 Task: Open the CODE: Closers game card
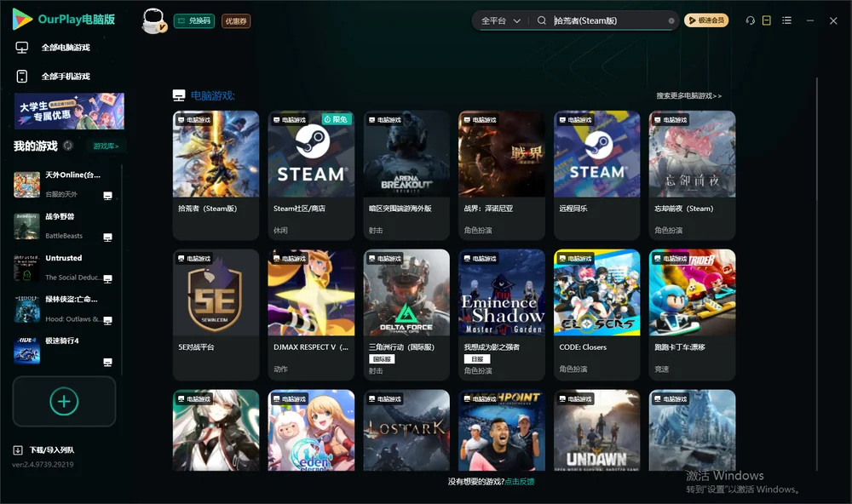pos(597,314)
